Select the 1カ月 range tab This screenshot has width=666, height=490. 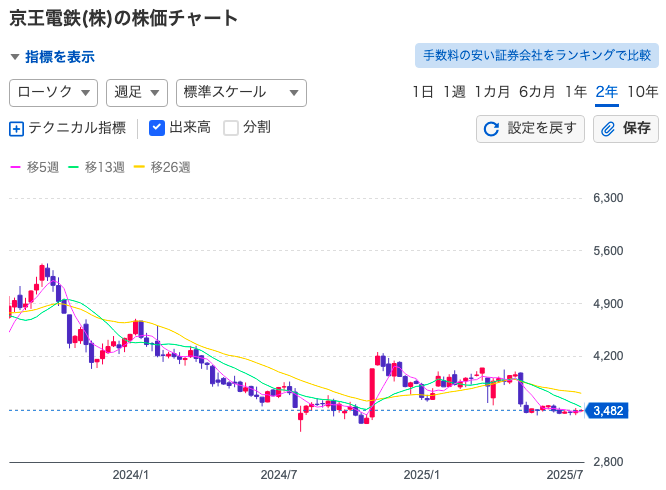492,92
